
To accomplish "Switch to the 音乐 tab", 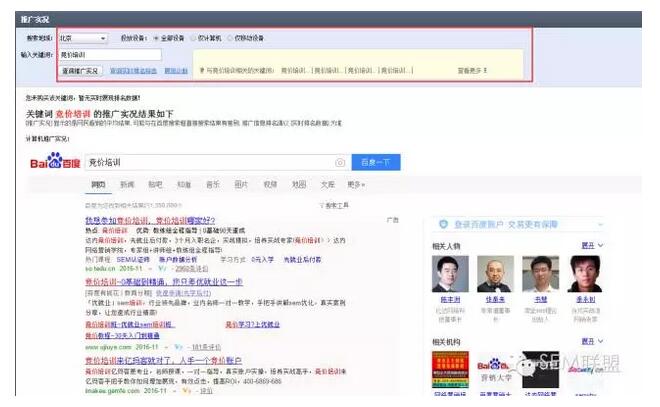I will (x=213, y=184).
